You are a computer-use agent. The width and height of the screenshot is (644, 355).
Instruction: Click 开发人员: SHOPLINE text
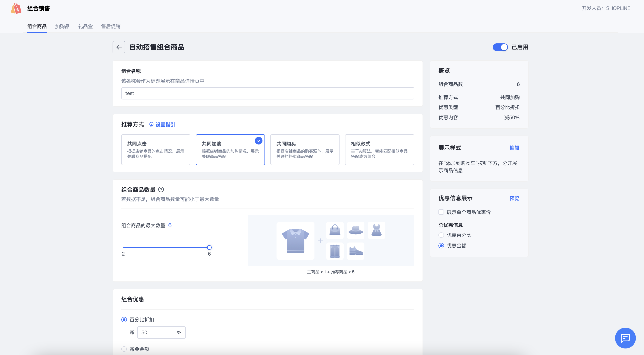click(x=606, y=8)
